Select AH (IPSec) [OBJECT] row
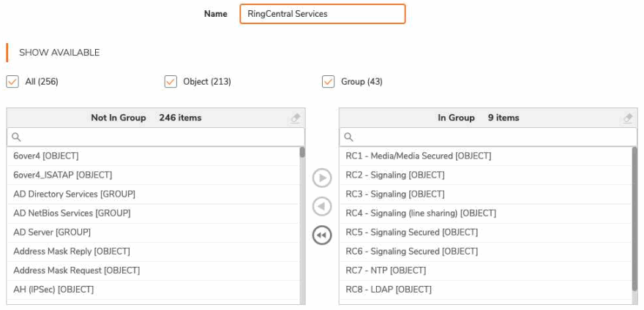The width and height of the screenshot is (644, 310). pyautogui.click(x=153, y=290)
